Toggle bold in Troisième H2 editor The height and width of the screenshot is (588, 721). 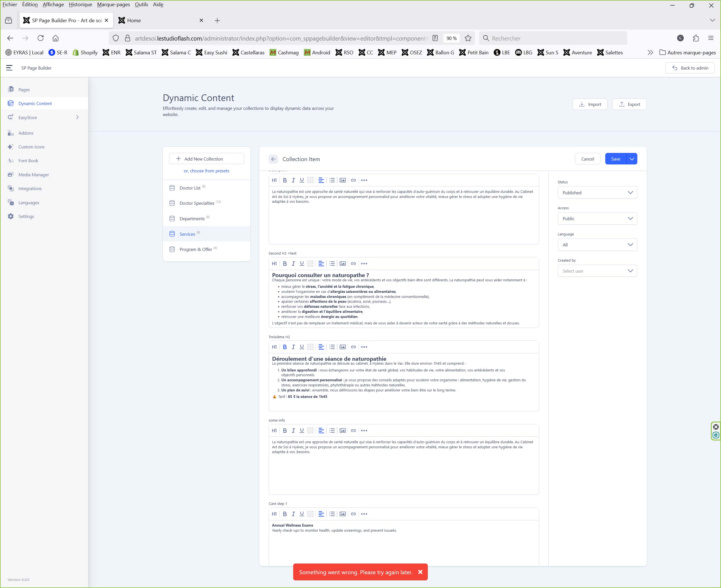click(x=284, y=347)
